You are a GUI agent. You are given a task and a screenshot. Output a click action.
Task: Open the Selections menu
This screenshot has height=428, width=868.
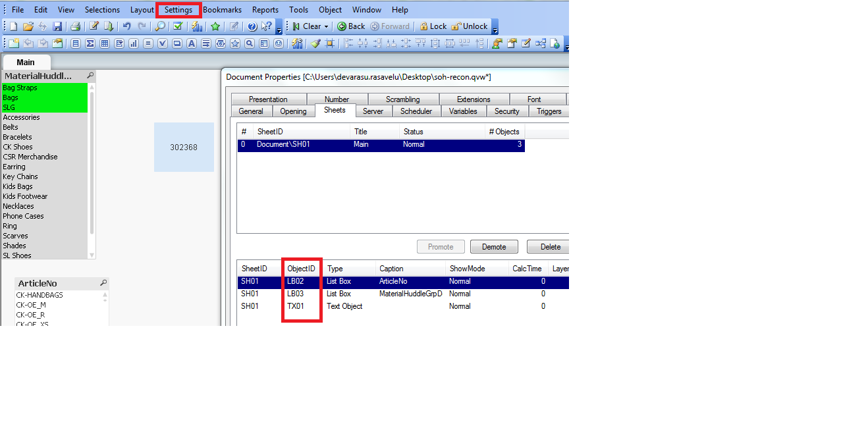pos(102,10)
